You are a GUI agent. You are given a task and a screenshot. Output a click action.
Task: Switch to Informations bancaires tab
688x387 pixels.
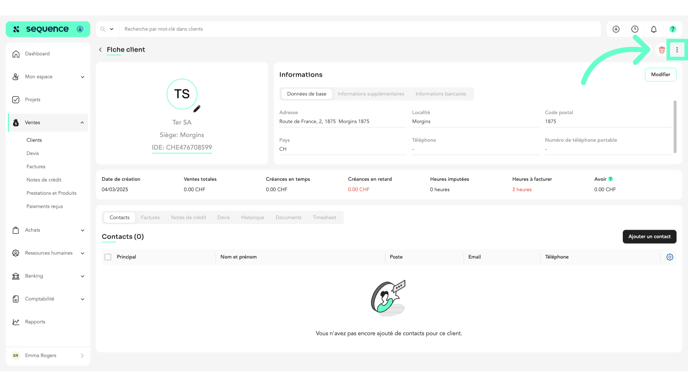(441, 94)
